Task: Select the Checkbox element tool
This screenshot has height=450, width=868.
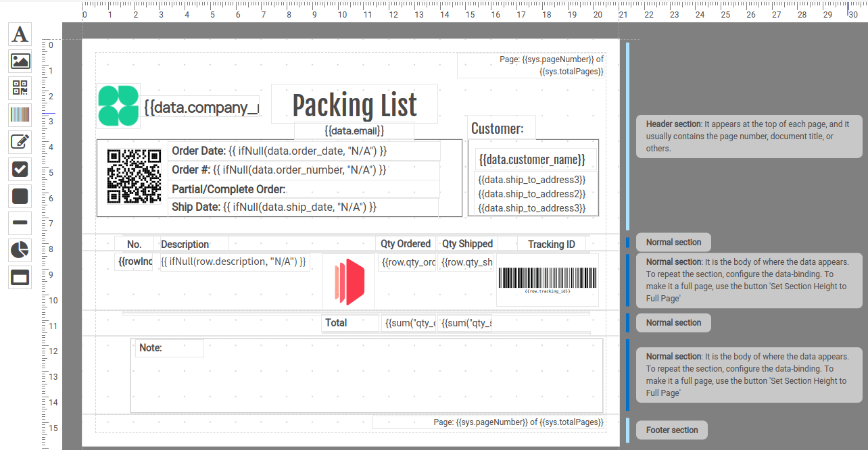Action: (x=20, y=169)
